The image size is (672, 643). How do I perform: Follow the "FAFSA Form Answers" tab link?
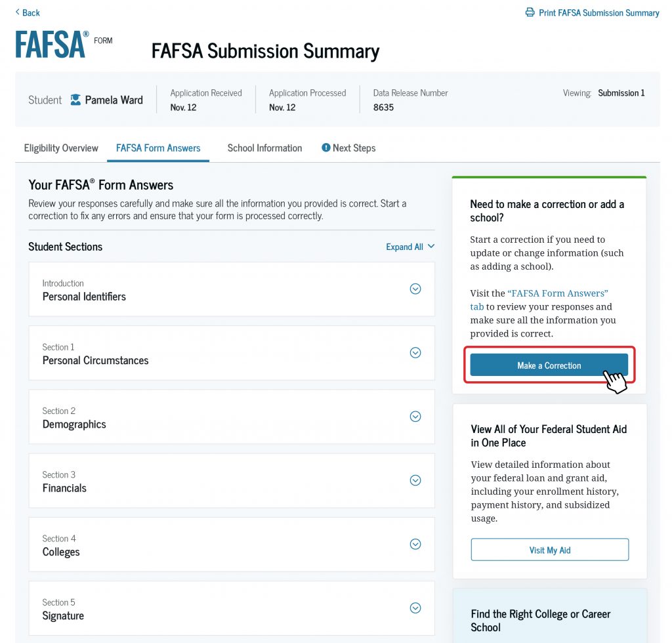click(x=558, y=293)
